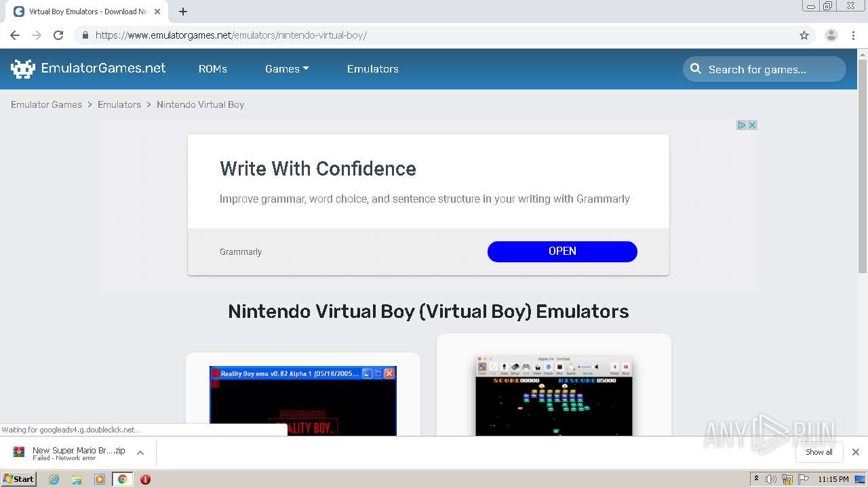868x488 pixels.
Task: Open the Reality Boy emulator thumbnail
Action: [303, 401]
